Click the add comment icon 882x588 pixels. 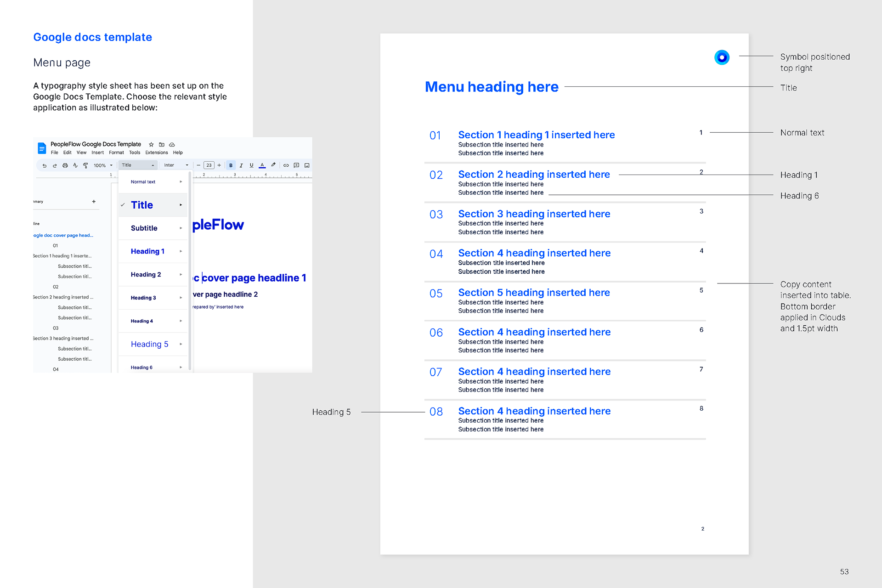point(296,165)
